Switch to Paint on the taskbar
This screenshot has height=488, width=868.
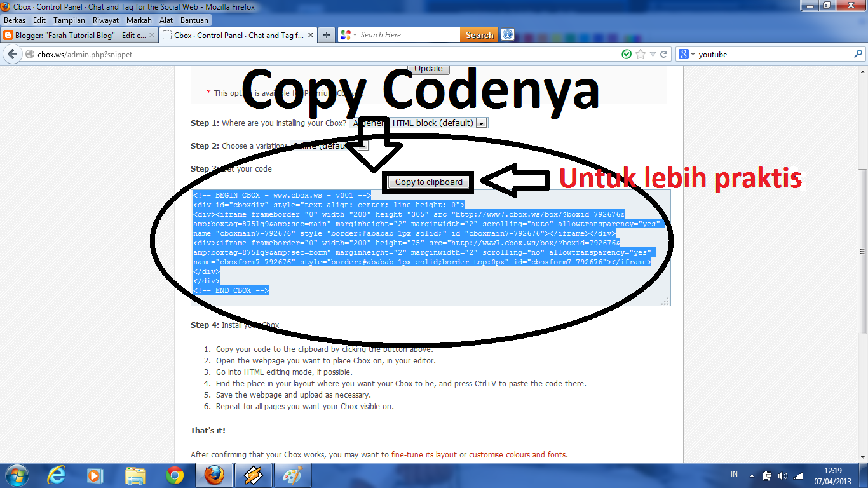pyautogui.click(x=293, y=475)
